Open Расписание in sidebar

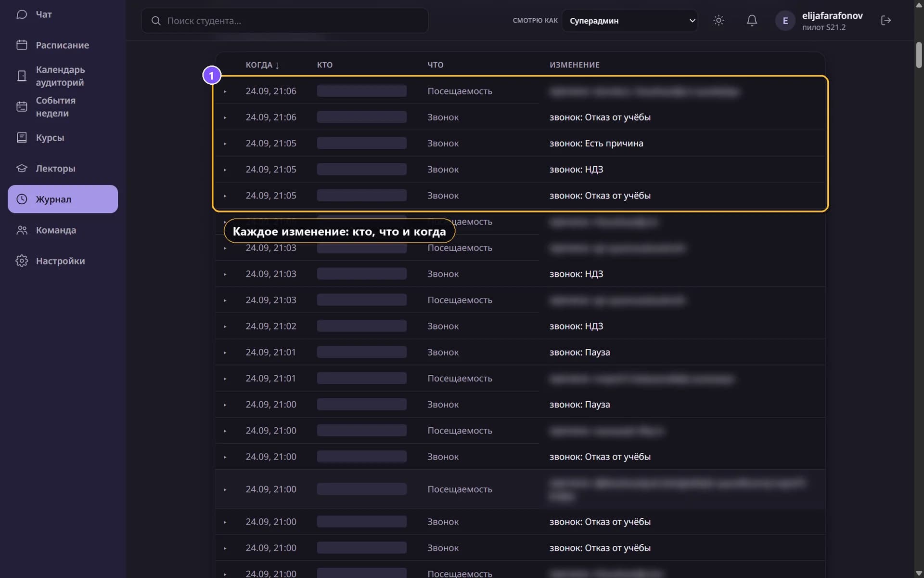pos(63,45)
